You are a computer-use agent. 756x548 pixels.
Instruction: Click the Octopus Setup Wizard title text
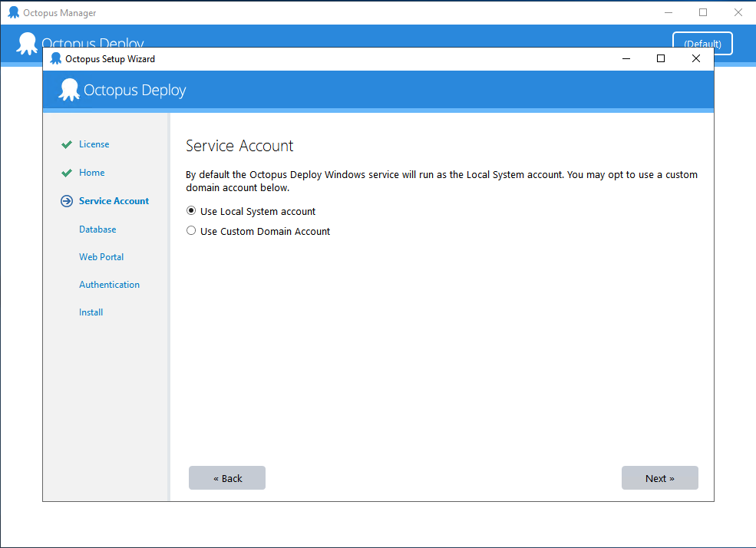[x=110, y=59]
